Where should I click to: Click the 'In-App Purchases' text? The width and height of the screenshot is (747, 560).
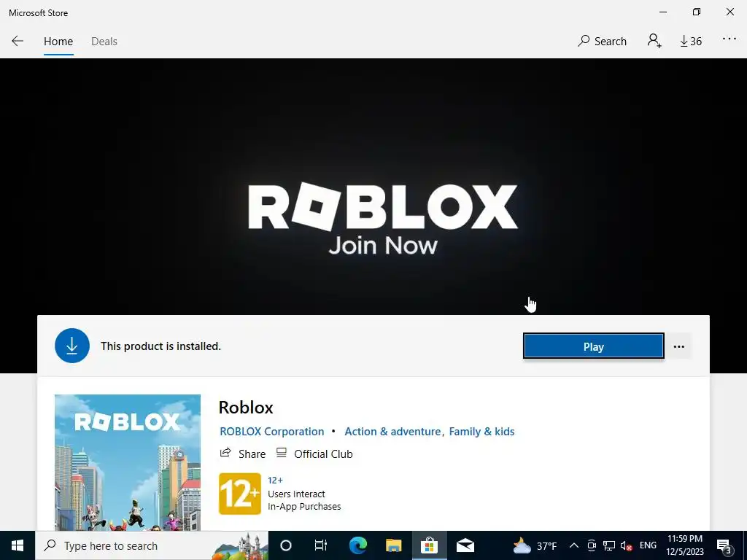(x=304, y=506)
